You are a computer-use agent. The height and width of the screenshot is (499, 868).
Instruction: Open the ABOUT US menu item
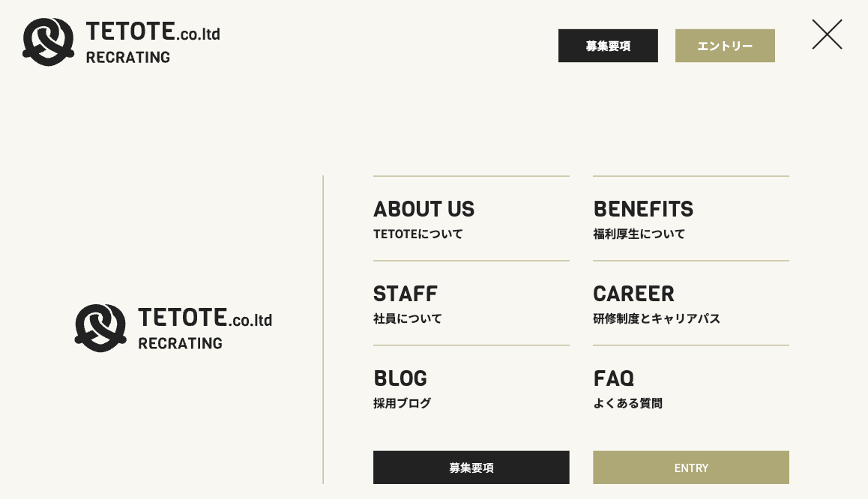[424, 209]
